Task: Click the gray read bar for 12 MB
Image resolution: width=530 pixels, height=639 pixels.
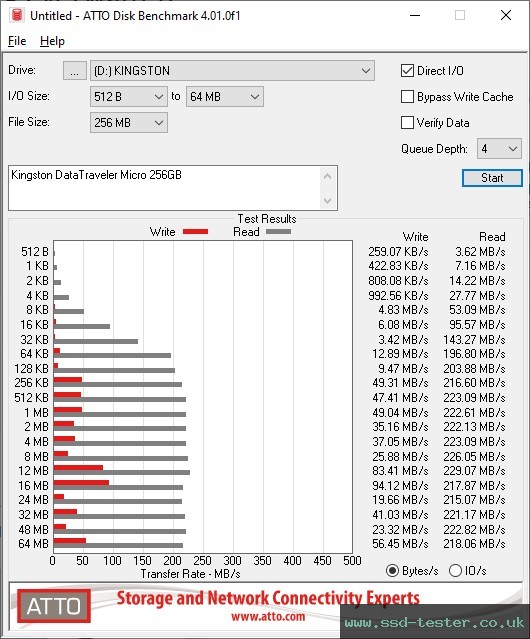Action: point(122,473)
